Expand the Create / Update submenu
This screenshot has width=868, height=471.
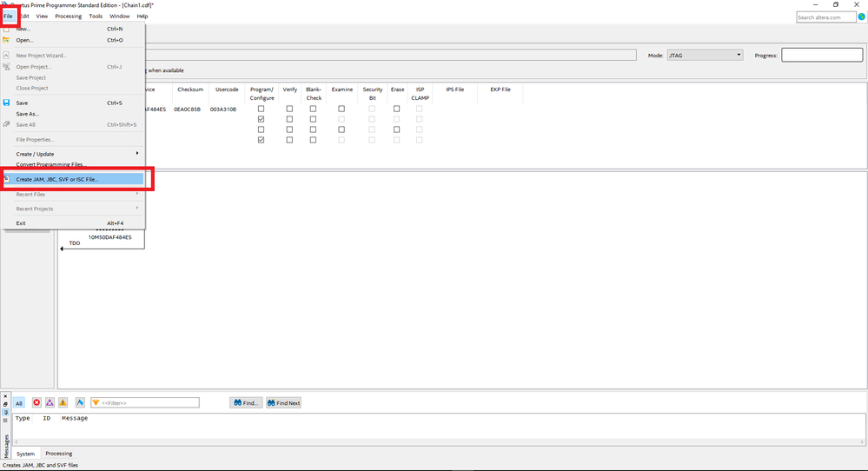[72, 154]
